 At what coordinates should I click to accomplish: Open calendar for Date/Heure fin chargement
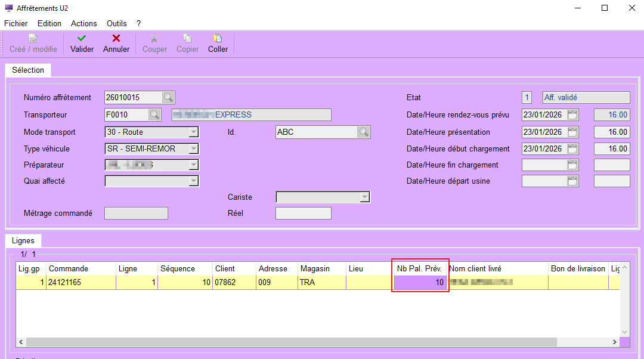pyautogui.click(x=572, y=165)
